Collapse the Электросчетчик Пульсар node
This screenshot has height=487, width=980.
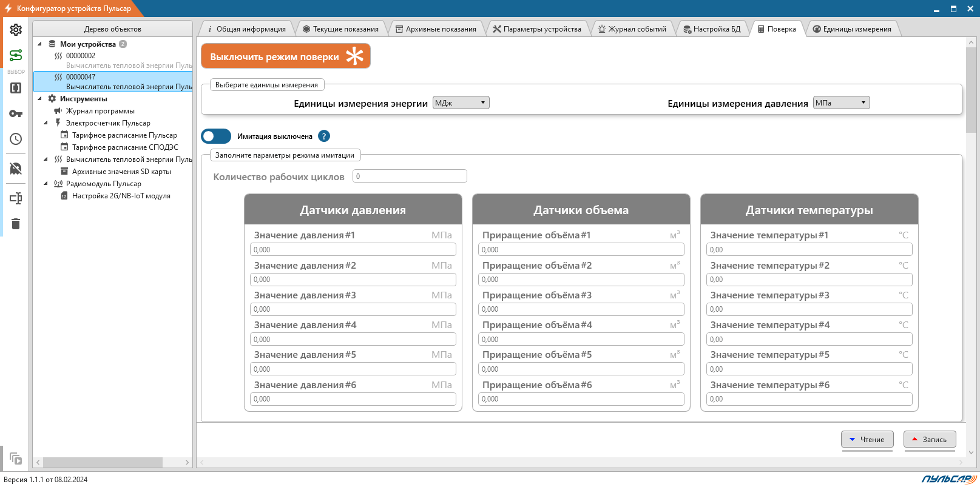click(46, 123)
